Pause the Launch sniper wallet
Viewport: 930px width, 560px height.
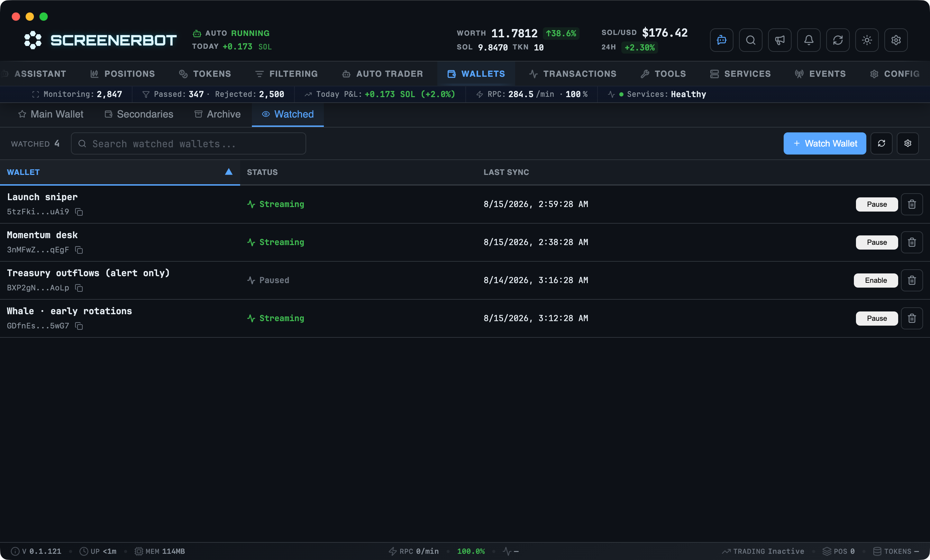(876, 204)
